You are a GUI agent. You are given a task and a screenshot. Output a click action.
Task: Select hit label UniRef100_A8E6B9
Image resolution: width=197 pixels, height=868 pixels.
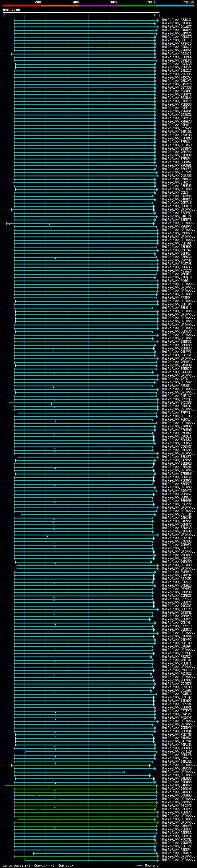click(x=177, y=345)
